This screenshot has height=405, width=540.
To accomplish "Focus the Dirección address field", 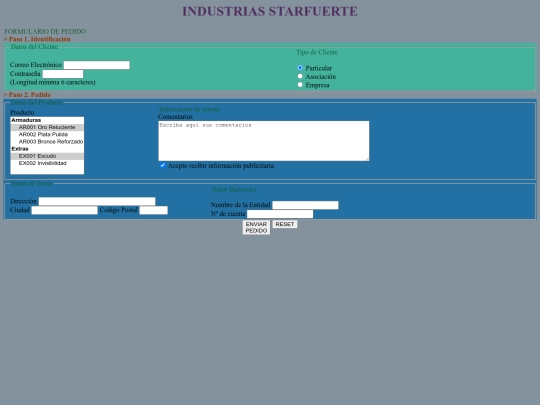I will coord(97,201).
